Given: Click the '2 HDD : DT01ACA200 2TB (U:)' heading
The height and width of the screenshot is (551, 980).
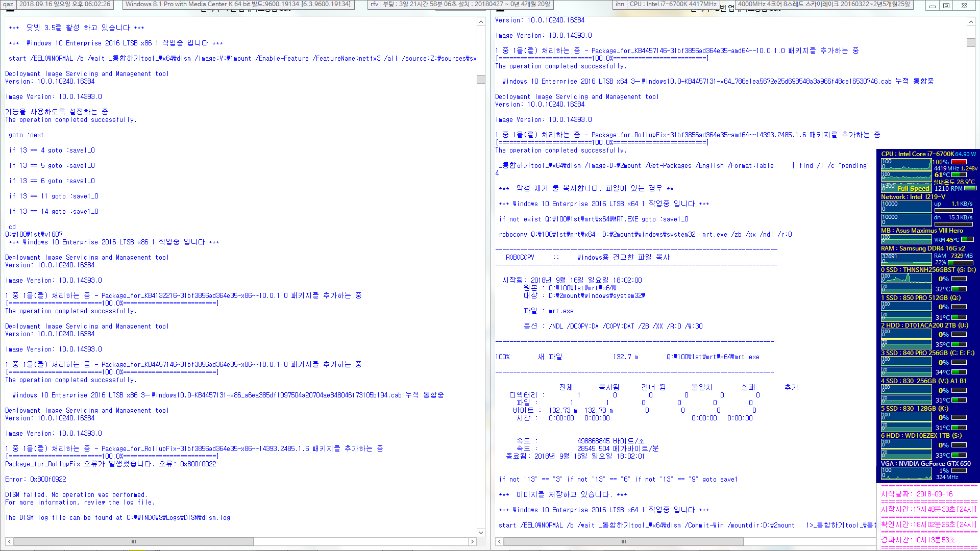Looking at the screenshot, I should [x=924, y=325].
